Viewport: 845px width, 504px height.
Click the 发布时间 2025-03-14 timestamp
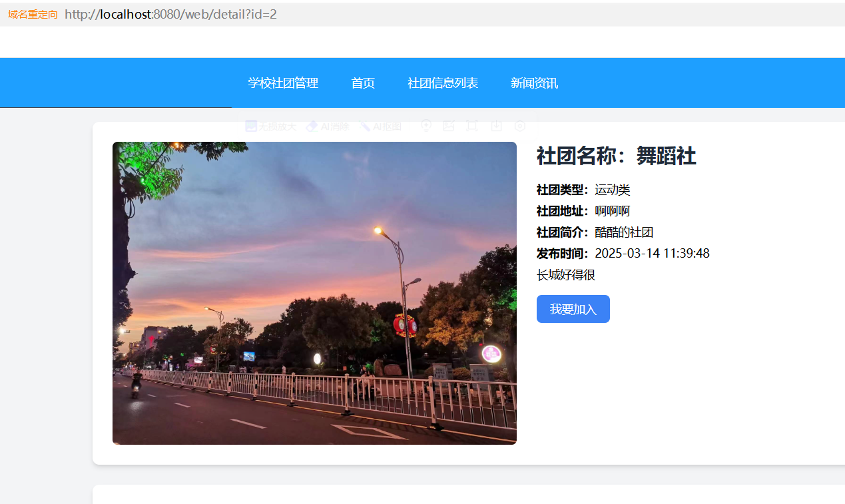coord(651,254)
